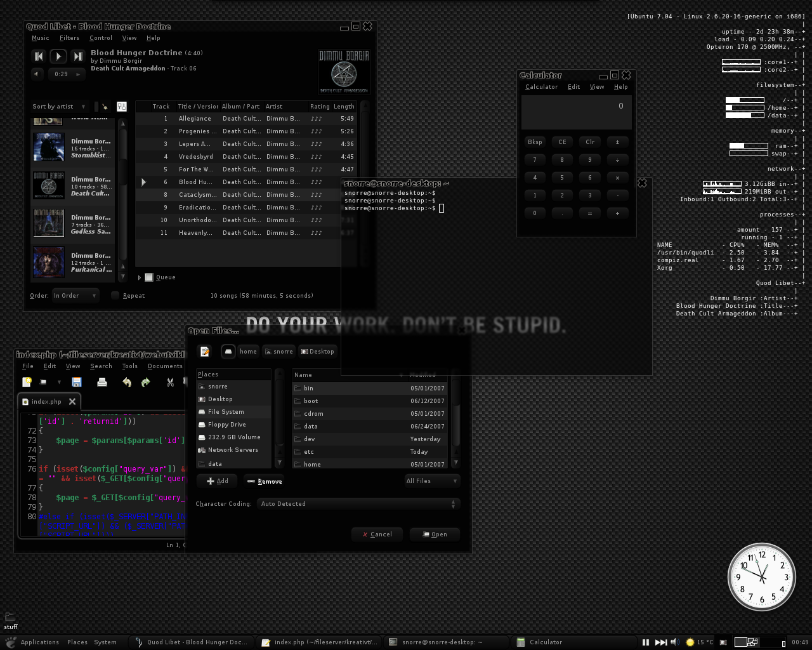Image resolution: width=812 pixels, height=650 pixels.
Task: Click Open file icon in gedit toolbar
Action: (x=43, y=382)
